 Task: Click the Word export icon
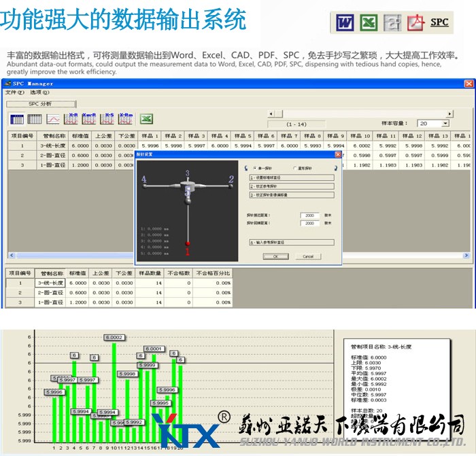345,22
